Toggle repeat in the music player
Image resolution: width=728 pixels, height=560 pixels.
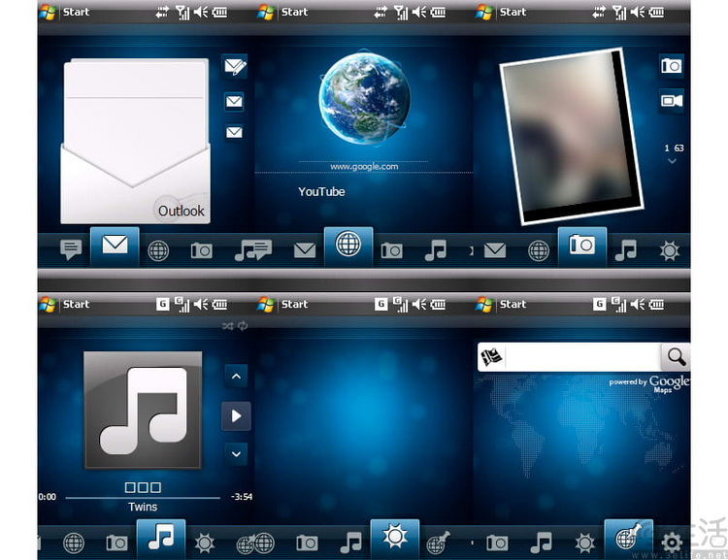pos(242,326)
